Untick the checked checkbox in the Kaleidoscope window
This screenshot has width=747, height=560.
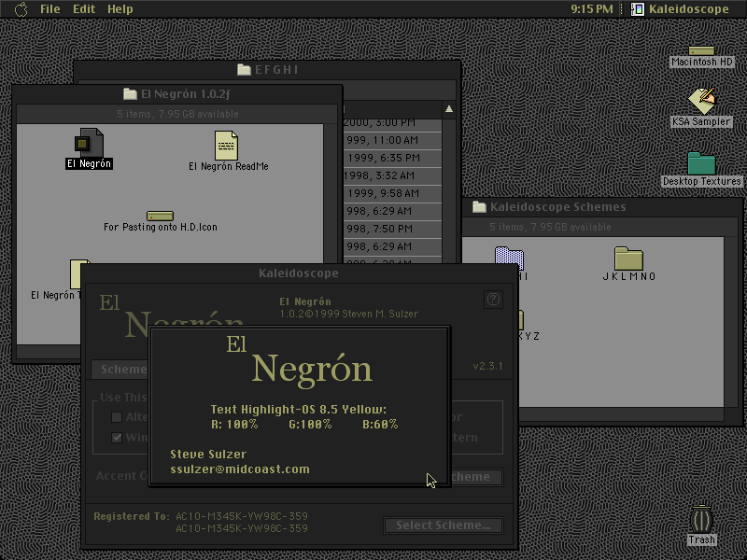(117, 437)
